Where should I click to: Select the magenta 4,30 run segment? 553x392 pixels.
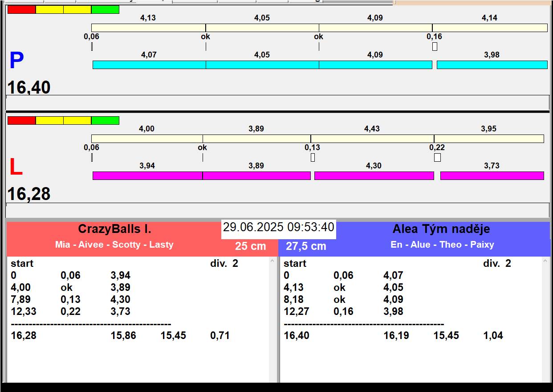tap(374, 176)
